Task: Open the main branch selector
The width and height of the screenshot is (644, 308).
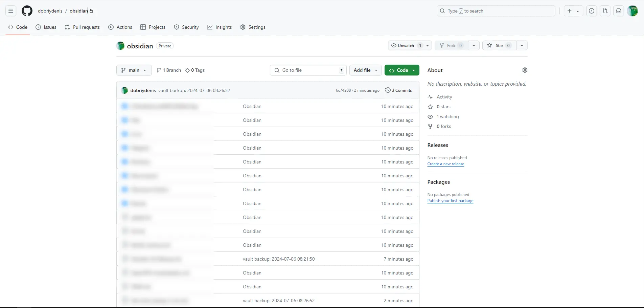Action: (134, 70)
